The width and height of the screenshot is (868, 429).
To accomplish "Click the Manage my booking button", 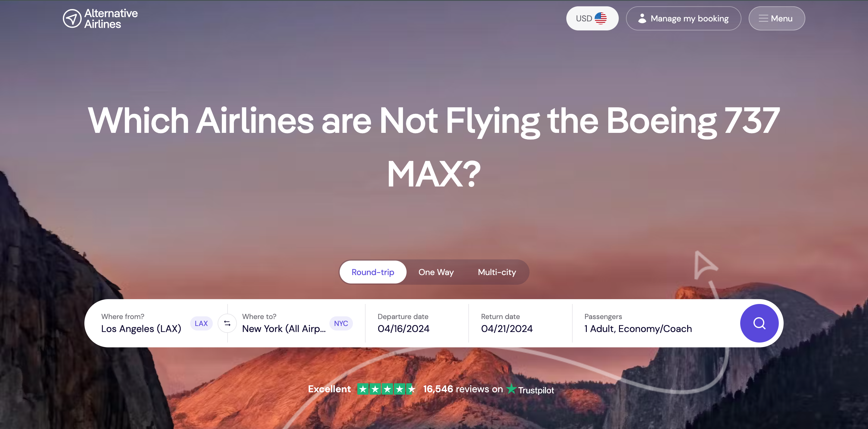I will (x=683, y=18).
